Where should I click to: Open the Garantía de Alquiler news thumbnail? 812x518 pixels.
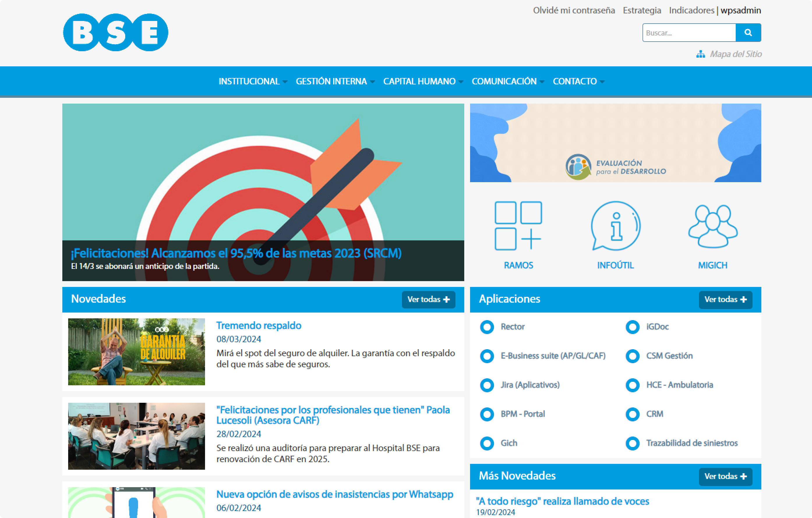point(136,352)
